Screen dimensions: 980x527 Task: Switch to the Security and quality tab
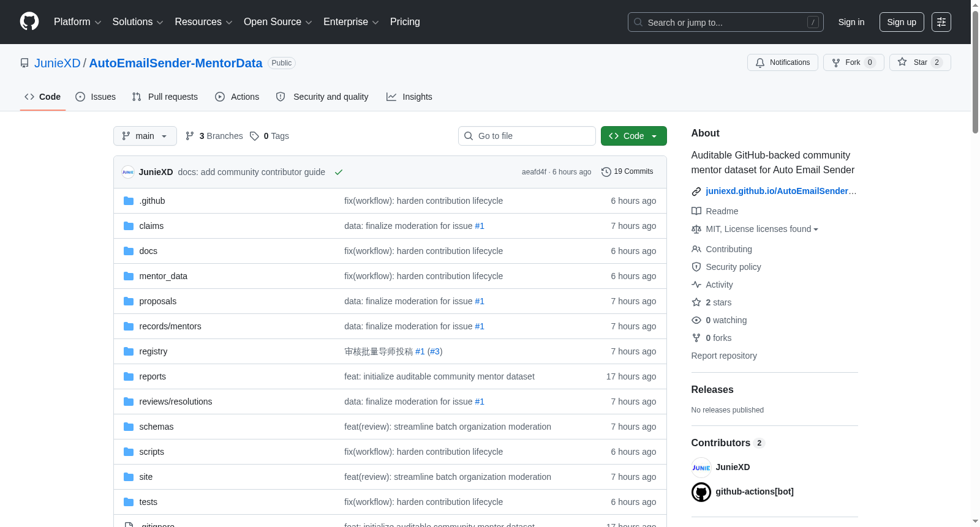click(x=322, y=97)
